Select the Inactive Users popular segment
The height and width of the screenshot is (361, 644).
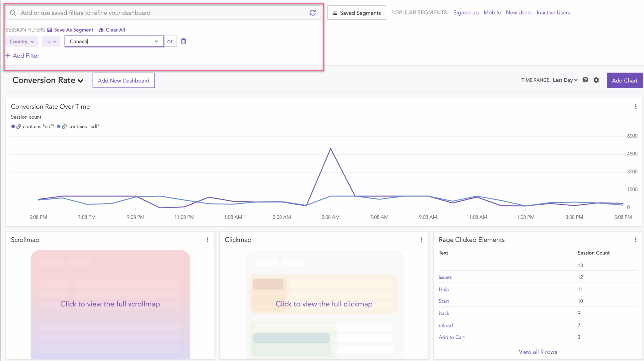[553, 13]
